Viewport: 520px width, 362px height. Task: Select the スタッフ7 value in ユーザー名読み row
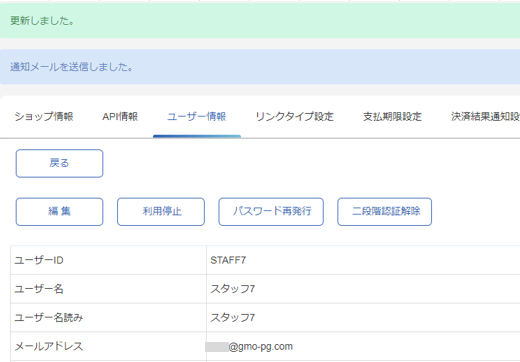coord(232,317)
